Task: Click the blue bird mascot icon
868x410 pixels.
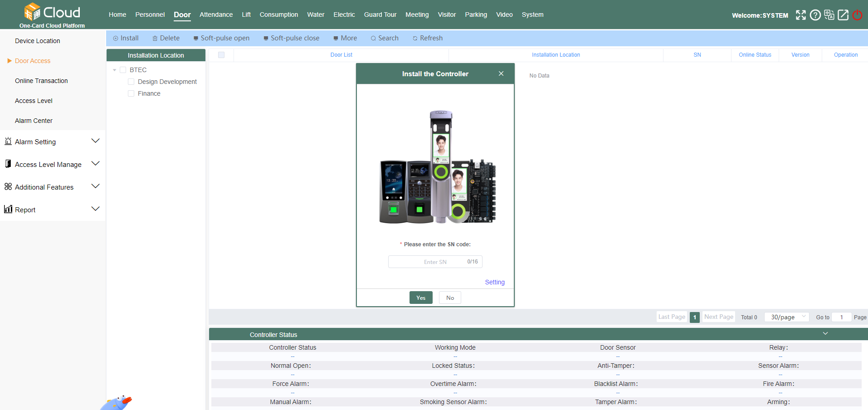Action: [117, 403]
